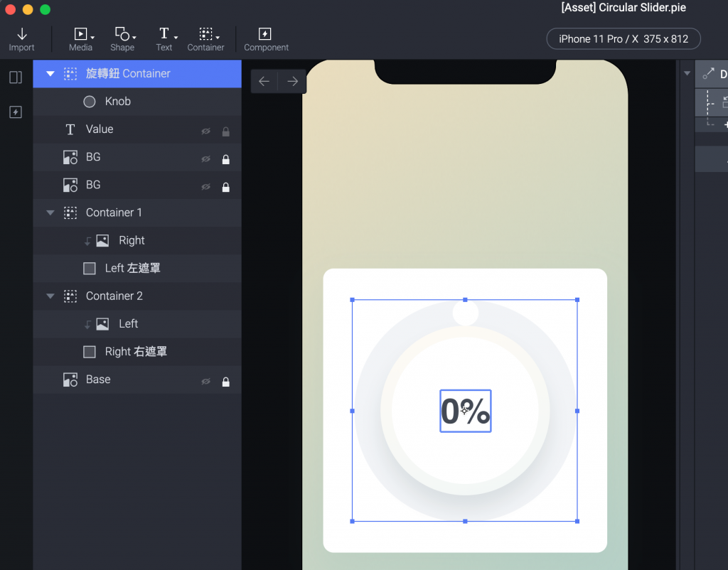The width and height of the screenshot is (728, 570).
Task: Click the Left 左遮罩 rectangle icon
Action: point(89,268)
